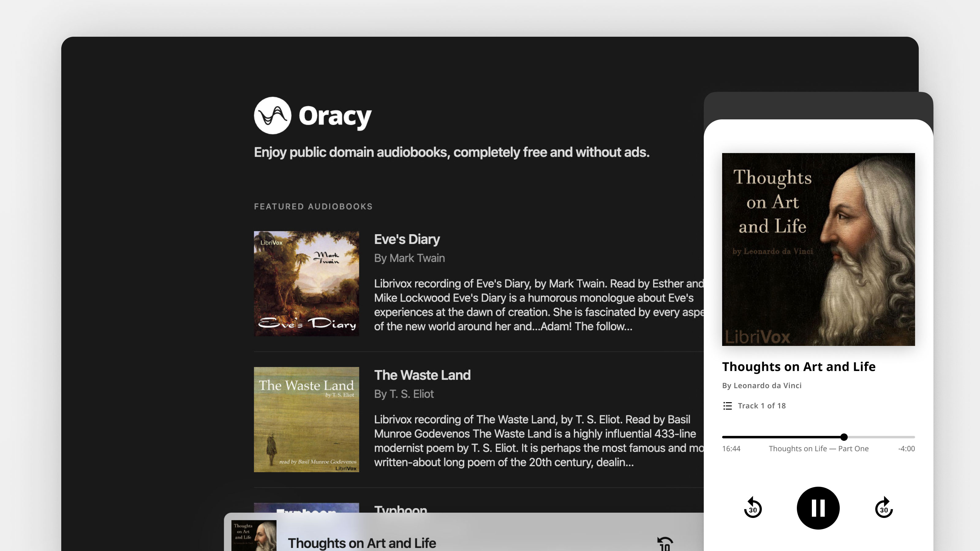The width and height of the screenshot is (980, 551).
Task: Open The Waste Land cover thumbnail
Action: (x=306, y=419)
